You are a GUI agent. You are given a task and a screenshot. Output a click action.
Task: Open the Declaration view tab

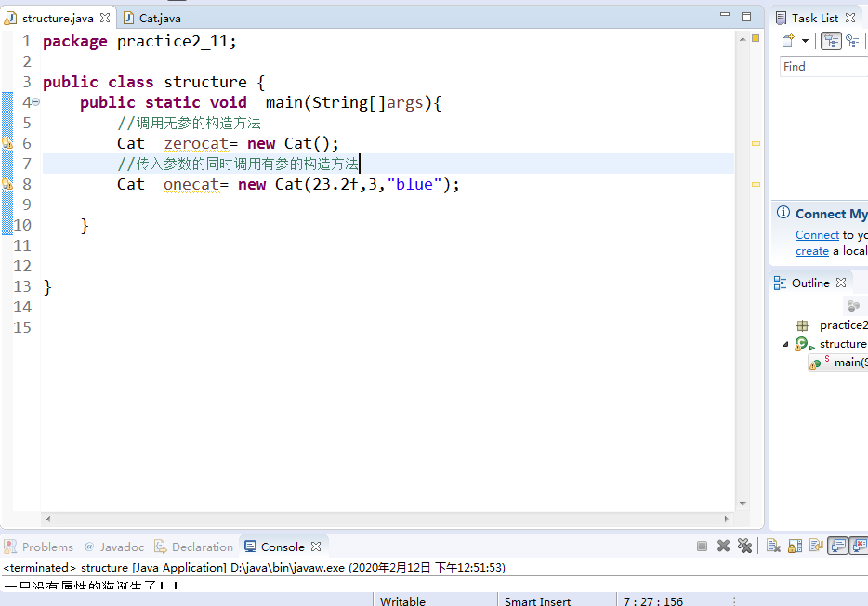[x=193, y=547]
